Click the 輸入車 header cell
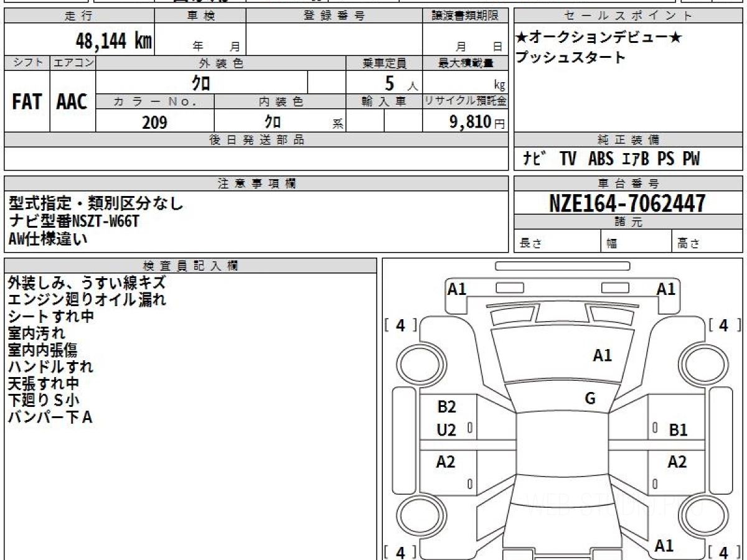This screenshot has width=747, height=560. [x=384, y=101]
